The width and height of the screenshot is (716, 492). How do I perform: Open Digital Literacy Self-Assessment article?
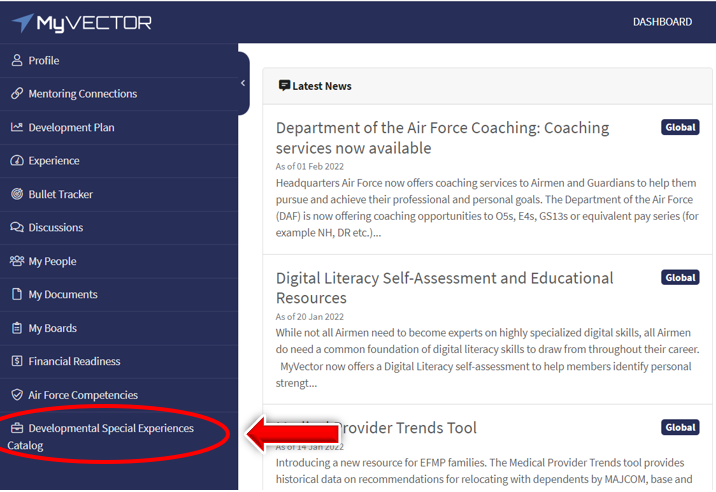pos(444,288)
